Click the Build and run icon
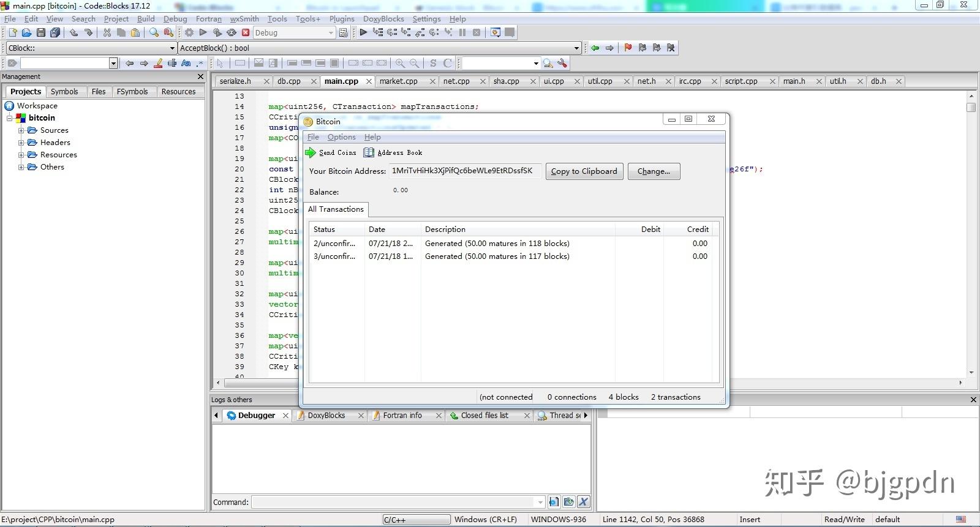Screen dimensions: 980x527 [217, 32]
